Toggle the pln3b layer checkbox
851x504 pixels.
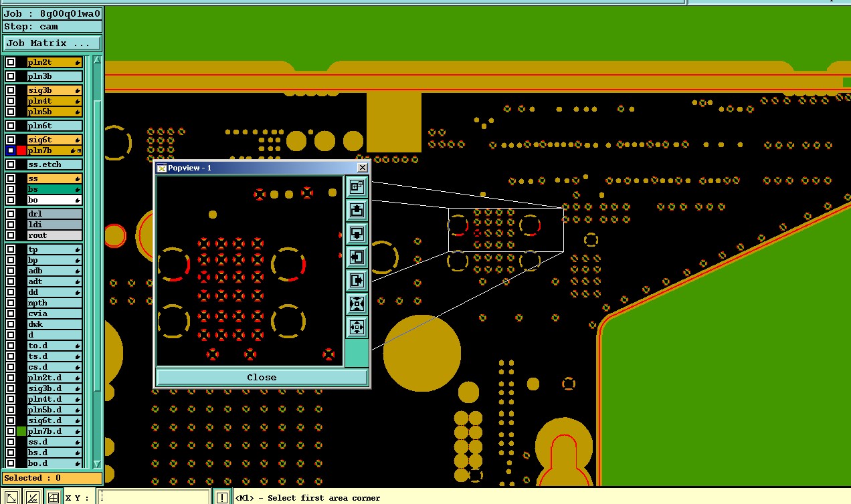(11, 76)
